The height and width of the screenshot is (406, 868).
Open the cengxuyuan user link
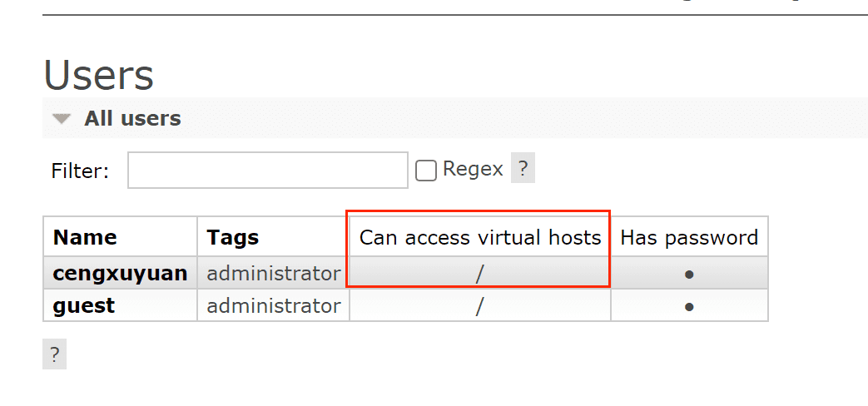pyautogui.click(x=120, y=273)
